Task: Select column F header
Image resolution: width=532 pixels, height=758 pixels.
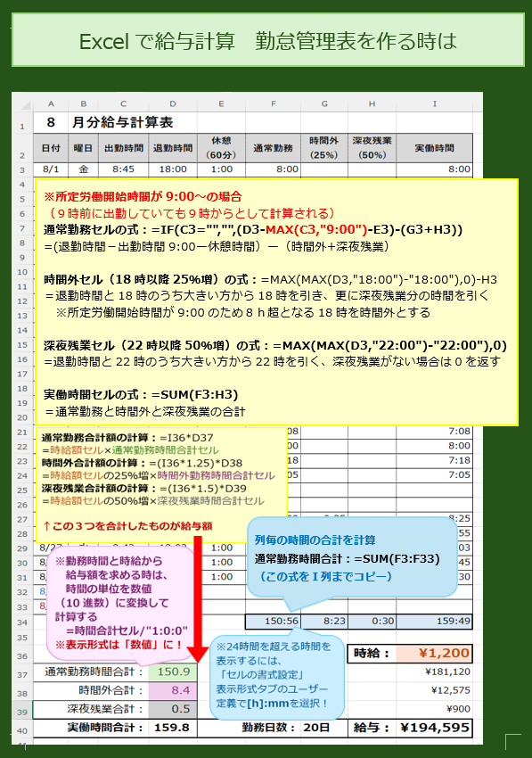Action: (273, 104)
